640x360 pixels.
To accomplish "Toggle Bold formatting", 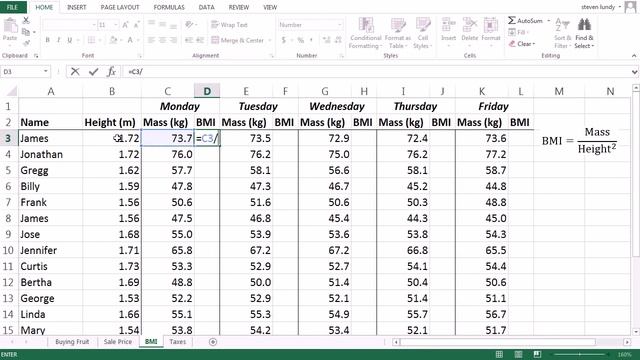I will [x=48, y=40].
